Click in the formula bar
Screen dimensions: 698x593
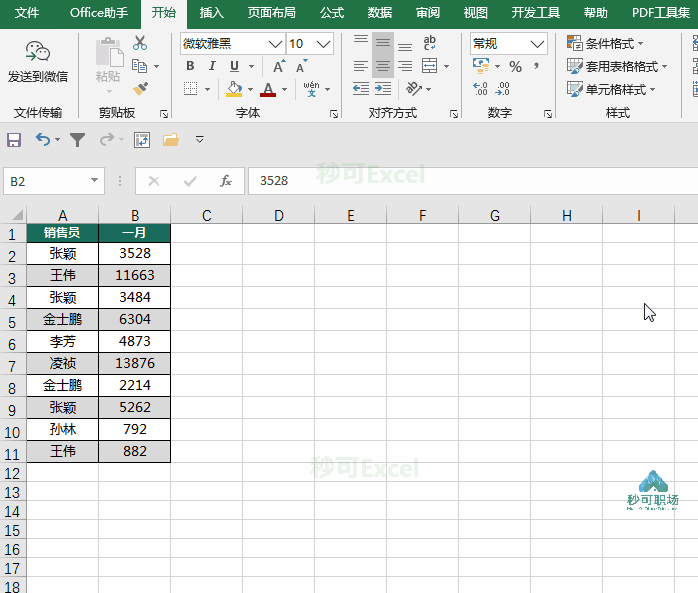(x=473, y=181)
